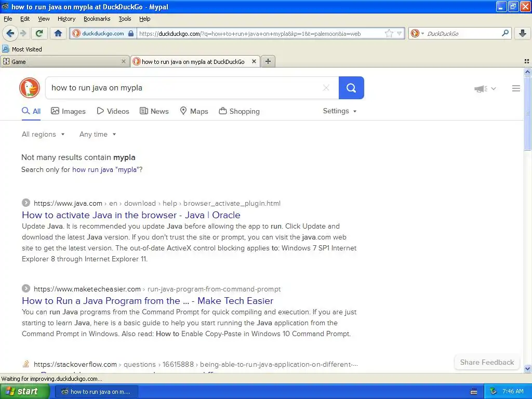Switch to Images results
The width and height of the screenshot is (532, 399).
(x=68, y=111)
